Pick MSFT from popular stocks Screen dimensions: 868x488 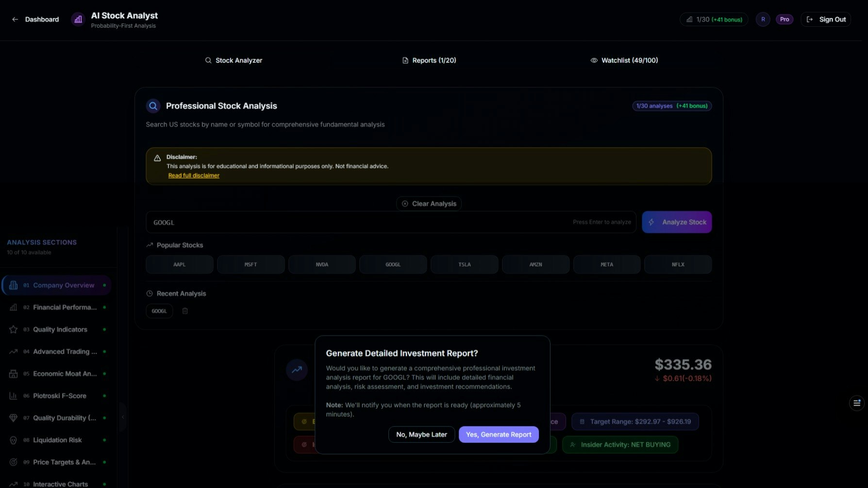click(250, 265)
